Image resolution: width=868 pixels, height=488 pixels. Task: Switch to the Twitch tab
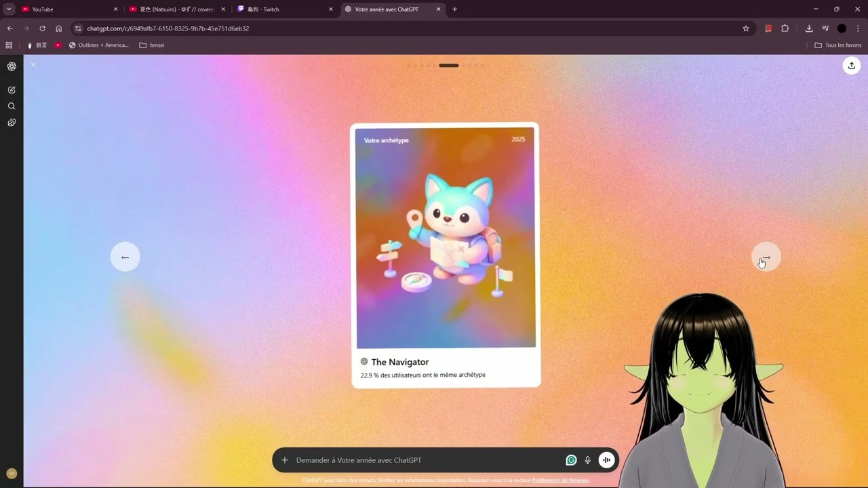(x=285, y=9)
